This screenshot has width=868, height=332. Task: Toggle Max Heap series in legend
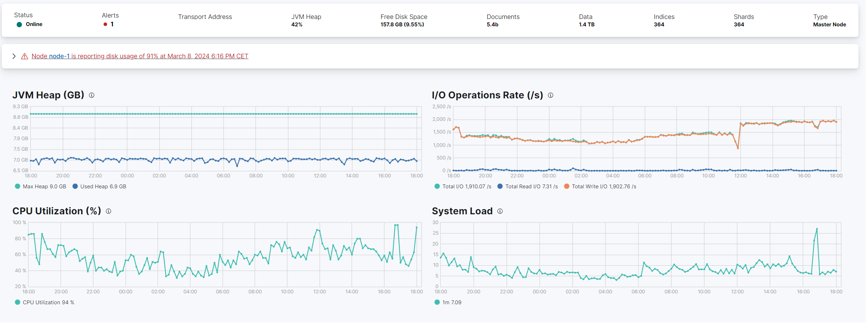[41, 187]
